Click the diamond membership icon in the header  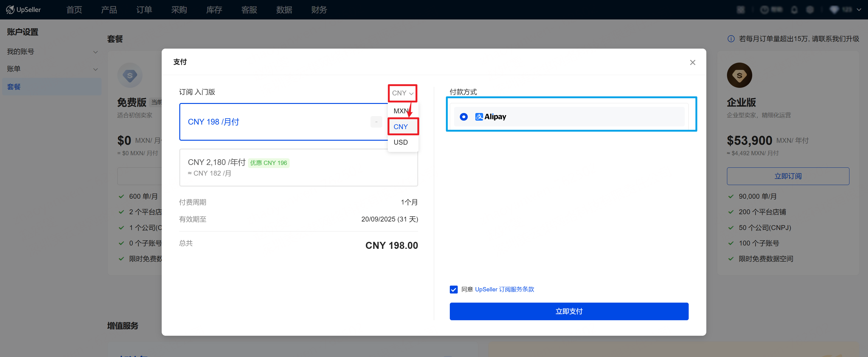coord(834,10)
